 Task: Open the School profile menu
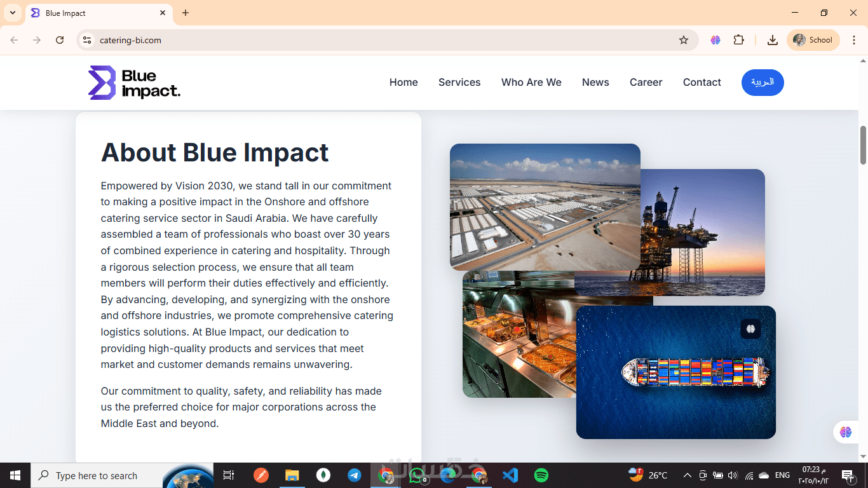(x=813, y=40)
